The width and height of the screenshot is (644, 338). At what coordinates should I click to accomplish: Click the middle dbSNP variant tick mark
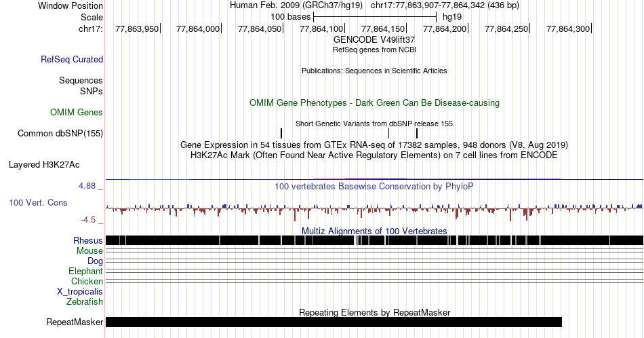pos(388,133)
